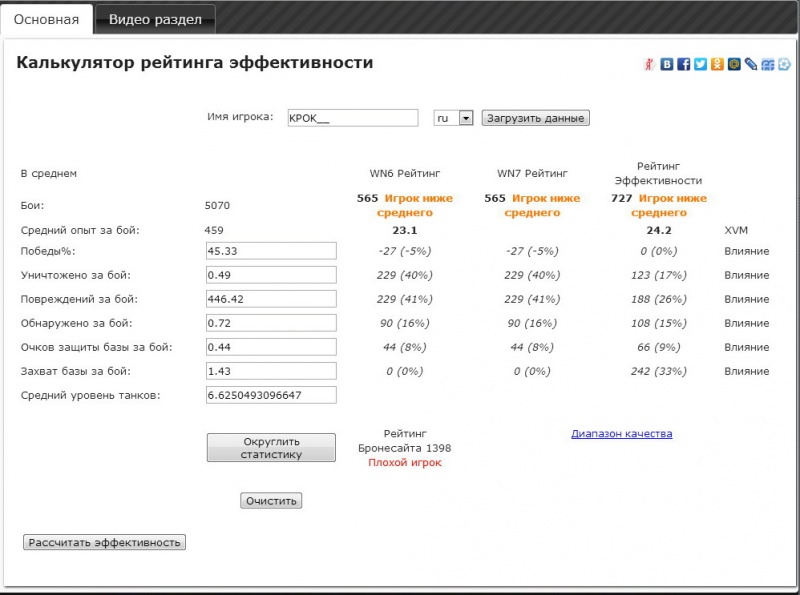The width and height of the screenshot is (800, 595).
Task: Open the Диапазон качества link
Action: click(621, 434)
